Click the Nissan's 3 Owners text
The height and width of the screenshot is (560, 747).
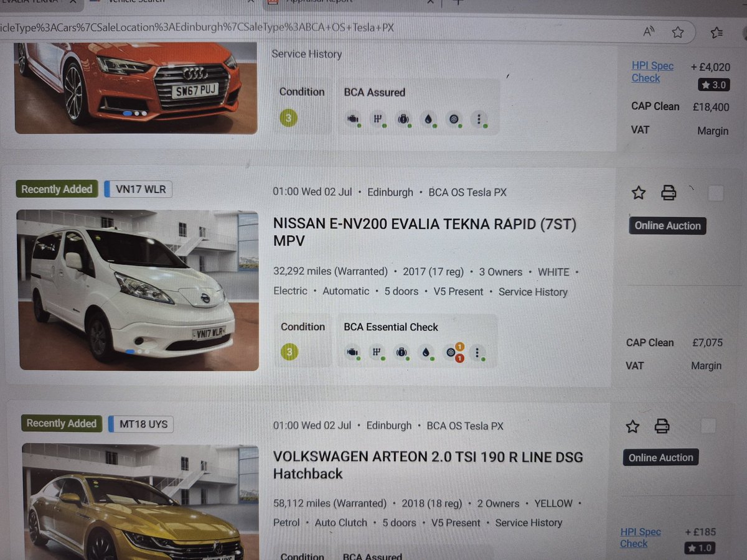(499, 272)
